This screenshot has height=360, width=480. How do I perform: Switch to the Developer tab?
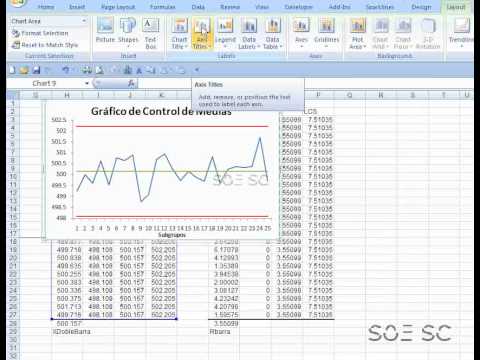[298, 7]
